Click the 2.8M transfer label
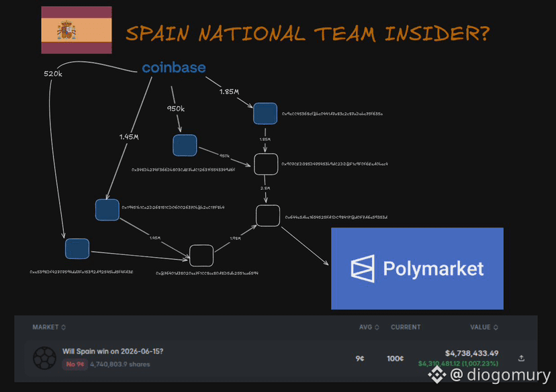The width and height of the screenshot is (556, 392). tap(265, 188)
